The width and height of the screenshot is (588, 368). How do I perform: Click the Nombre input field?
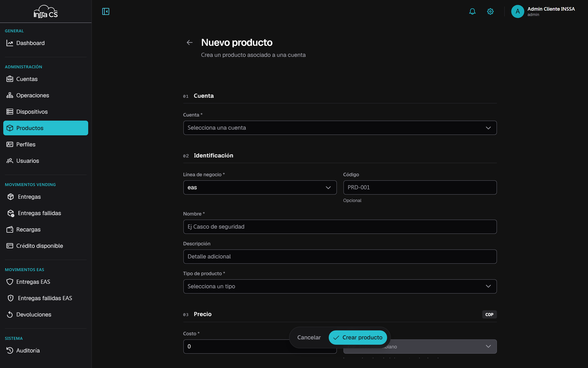(340, 227)
